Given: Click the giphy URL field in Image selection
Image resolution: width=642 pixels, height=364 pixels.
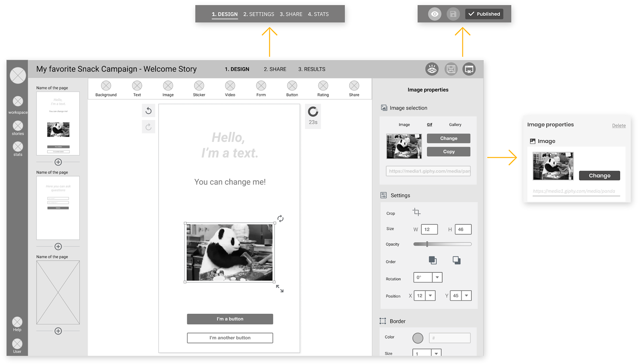Looking at the screenshot, I should 428,171.
